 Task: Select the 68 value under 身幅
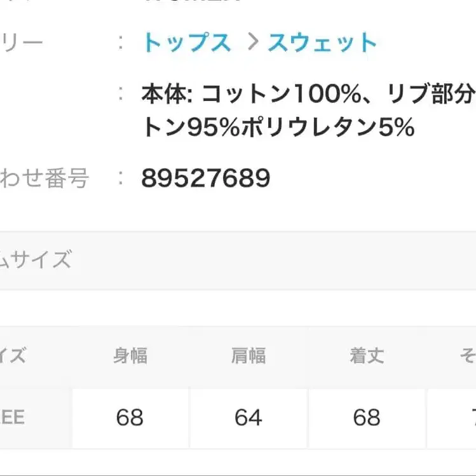(130, 418)
